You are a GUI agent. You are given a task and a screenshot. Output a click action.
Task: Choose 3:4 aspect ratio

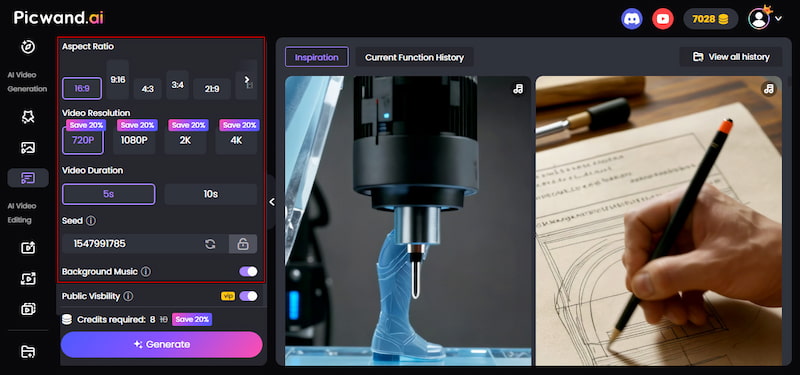tap(178, 85)
